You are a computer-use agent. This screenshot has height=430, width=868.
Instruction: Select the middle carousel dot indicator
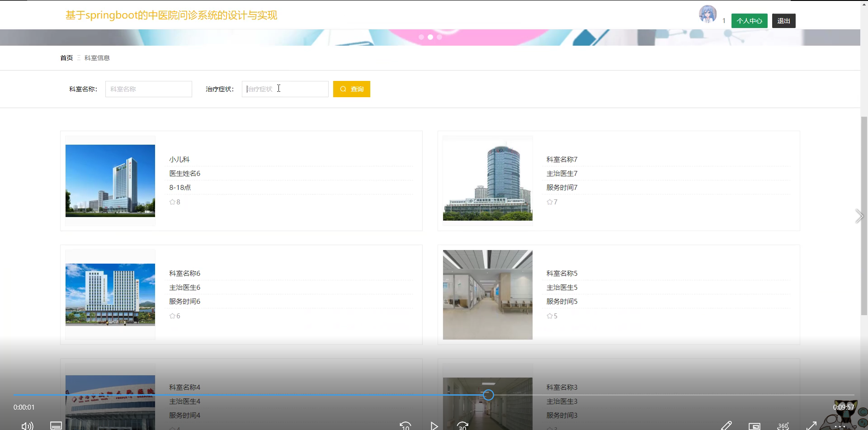click(x=430, y=37)
